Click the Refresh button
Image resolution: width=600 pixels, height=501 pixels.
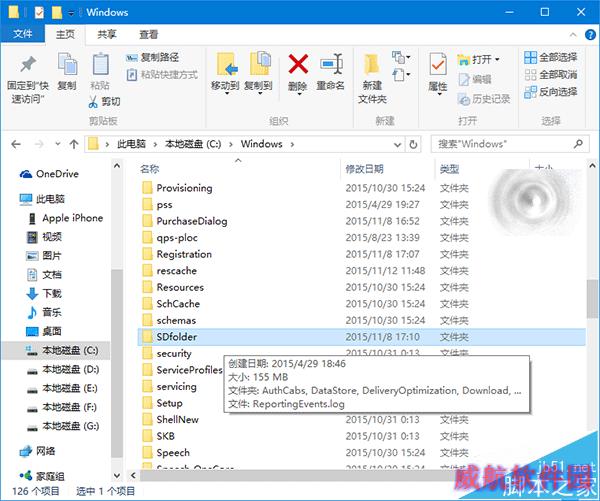tap(413, 145)
